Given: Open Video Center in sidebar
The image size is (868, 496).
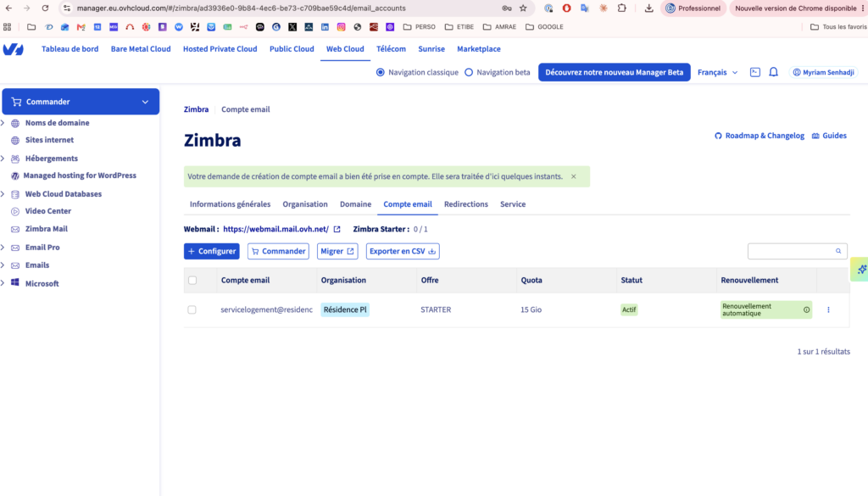Looking at the screenshot, I should (47, 211).
